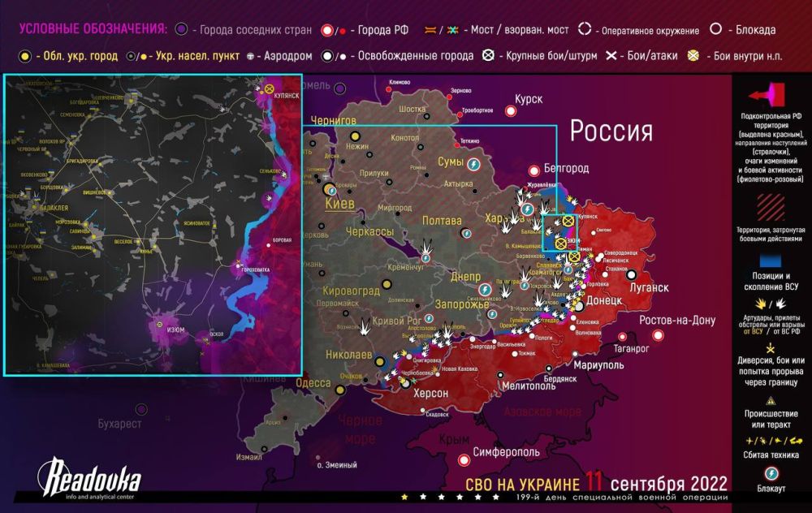Image resolution: width=812 pixels, height=513 pixels.
Task: Click the blockade circle icon in legend
Action: 717,29
